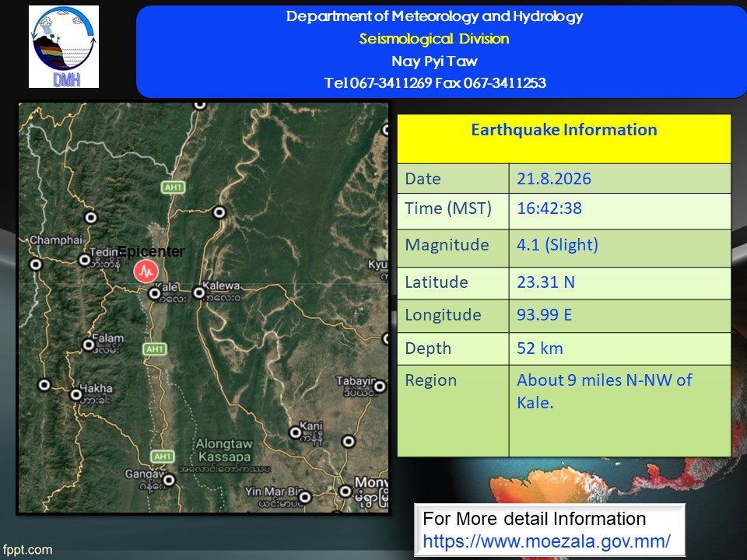Select the magnitude value 4.1 (Slight)

(557, 245)
